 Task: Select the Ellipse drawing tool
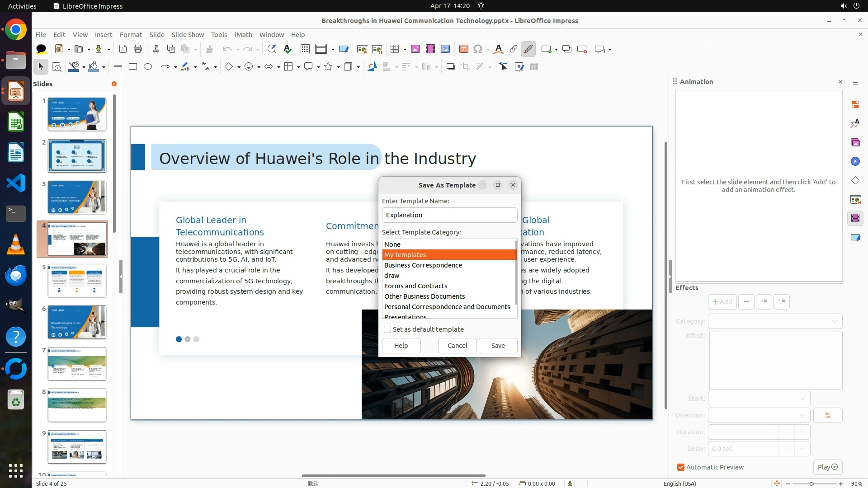(x=148, y=67)
